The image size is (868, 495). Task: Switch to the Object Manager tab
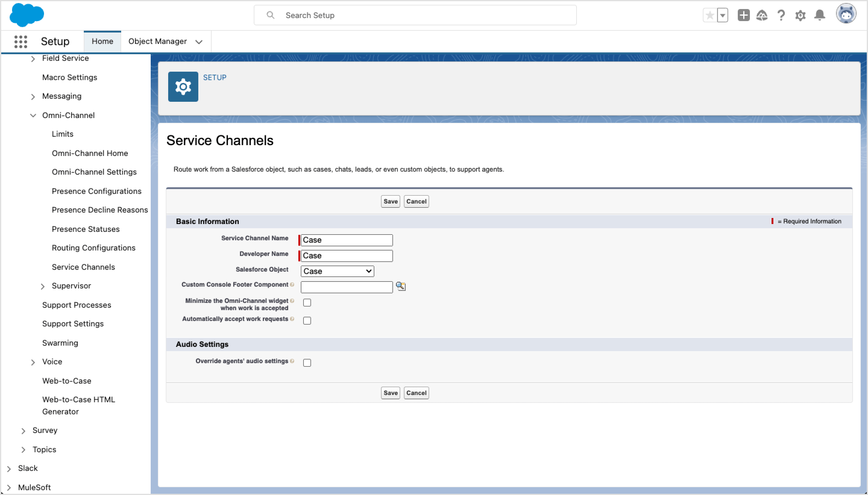tap(158, 41)
